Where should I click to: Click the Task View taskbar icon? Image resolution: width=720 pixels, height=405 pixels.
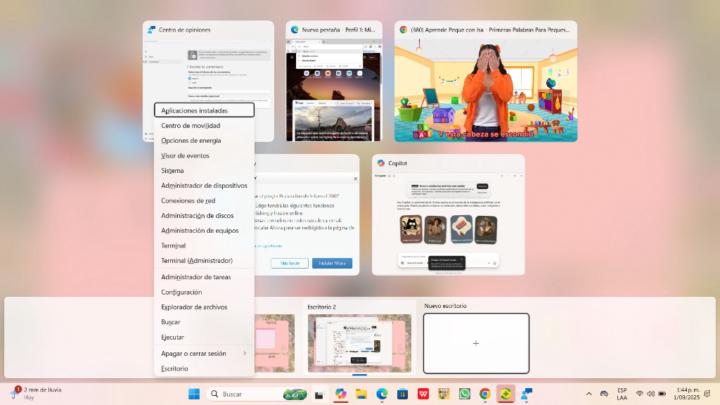(320, 394)
